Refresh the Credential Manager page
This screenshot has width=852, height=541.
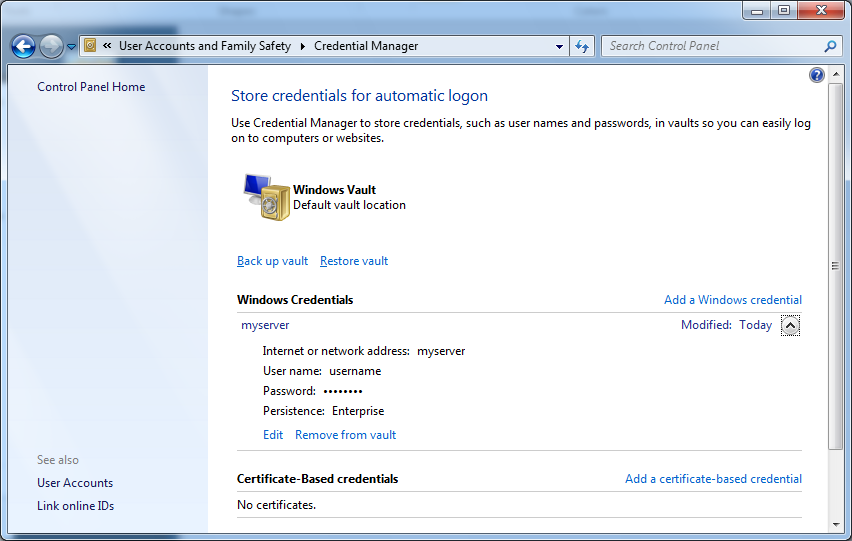582,46
